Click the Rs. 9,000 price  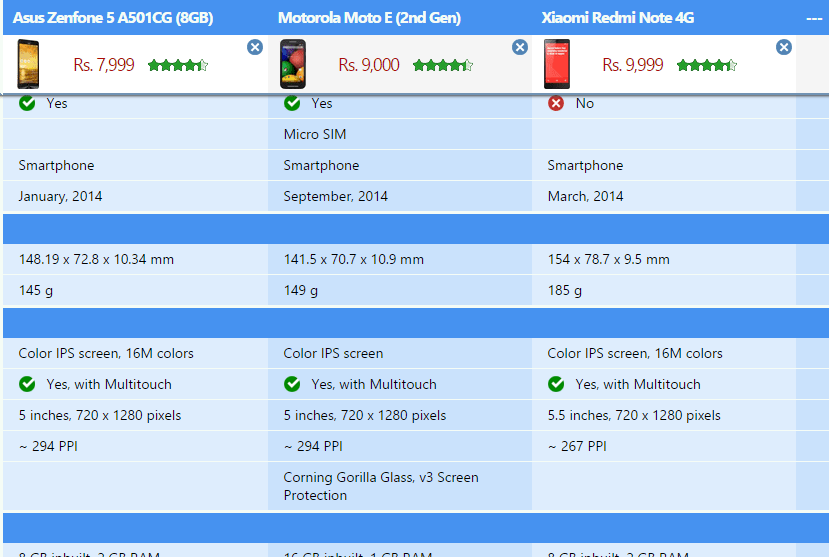pos(369,65)
